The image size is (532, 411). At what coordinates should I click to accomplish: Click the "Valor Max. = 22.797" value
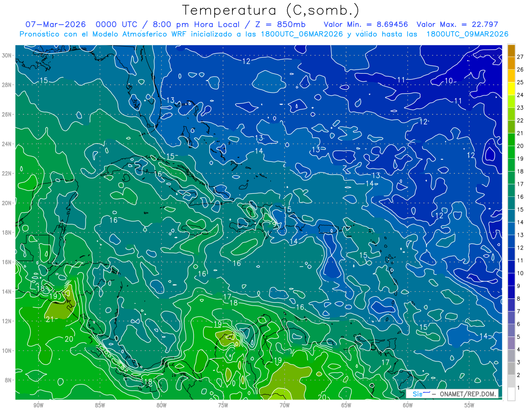457,24
